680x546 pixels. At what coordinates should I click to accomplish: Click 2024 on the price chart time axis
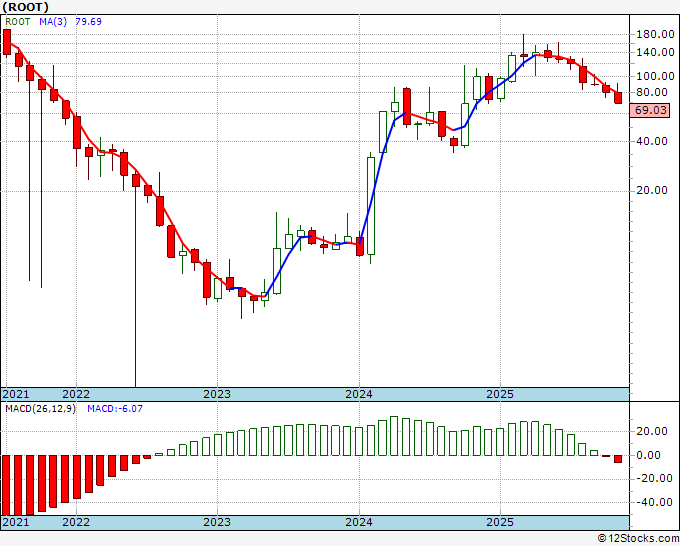[359, 394]
